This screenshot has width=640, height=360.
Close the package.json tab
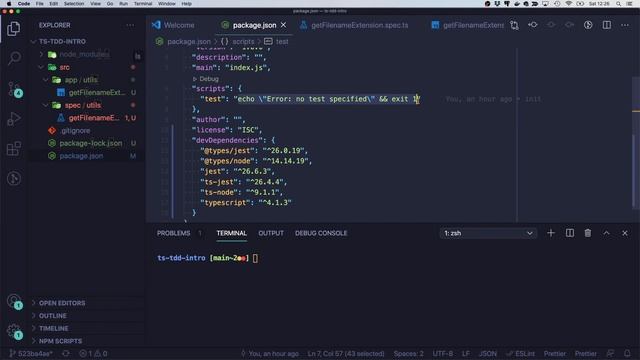(283, 25)
